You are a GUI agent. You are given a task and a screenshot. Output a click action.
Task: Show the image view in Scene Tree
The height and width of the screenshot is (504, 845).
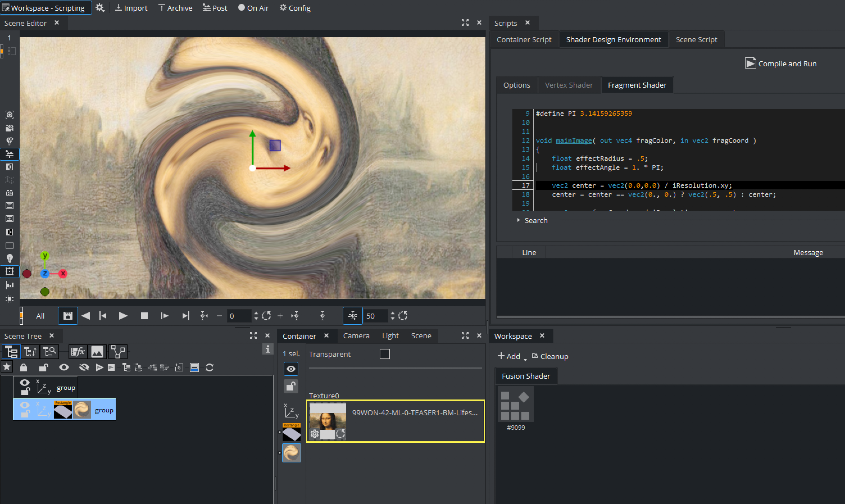click(x=97, y=351)
